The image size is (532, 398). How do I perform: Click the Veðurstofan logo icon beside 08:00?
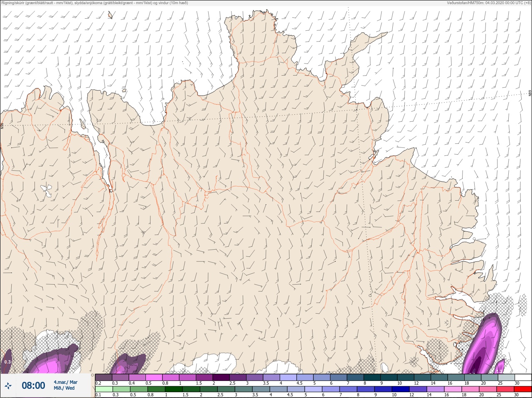[x=8, y=386]
